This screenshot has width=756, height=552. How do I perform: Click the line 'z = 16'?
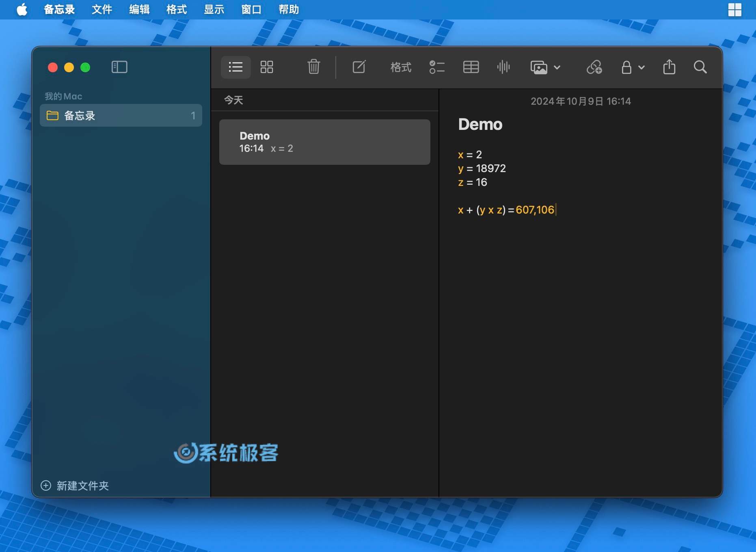click(x=472, y=182)
